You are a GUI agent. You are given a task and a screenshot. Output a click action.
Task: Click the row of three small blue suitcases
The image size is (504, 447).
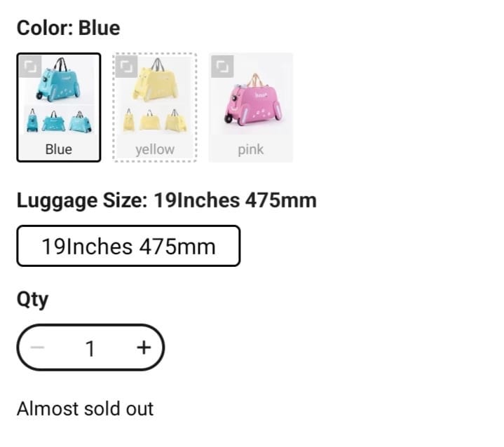[59, 122]
